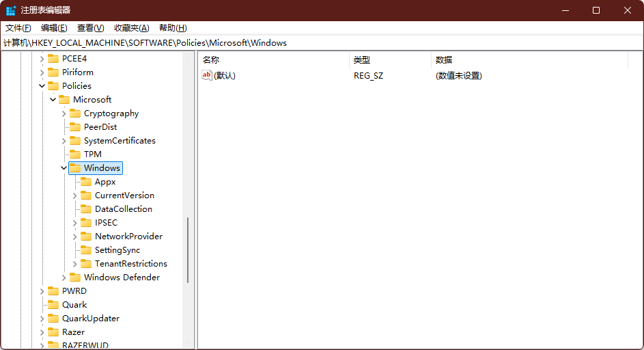Click the Quark folder icon
This screenshot has width=644, height=350.
click(x=53, y=304)
